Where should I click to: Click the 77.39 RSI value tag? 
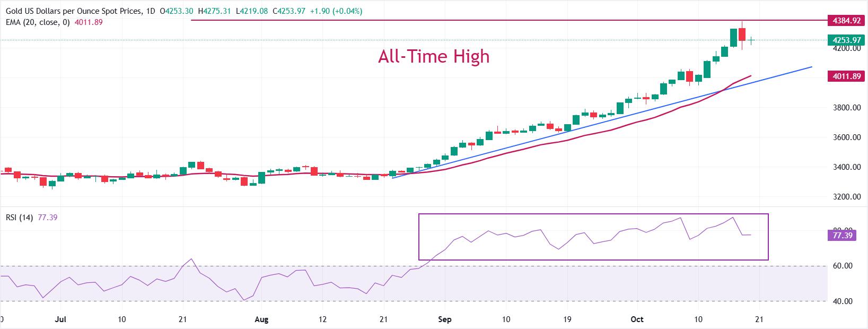tap(842, 235)
